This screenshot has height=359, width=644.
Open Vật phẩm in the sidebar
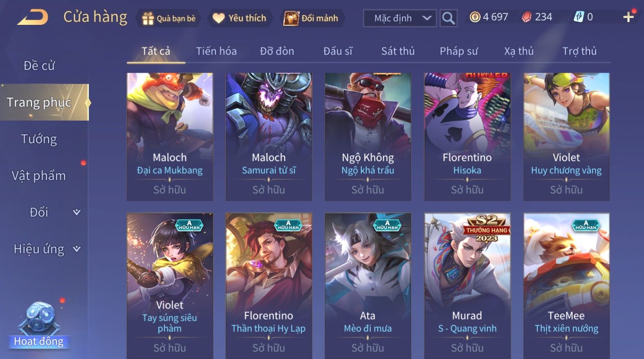(39, 175)
